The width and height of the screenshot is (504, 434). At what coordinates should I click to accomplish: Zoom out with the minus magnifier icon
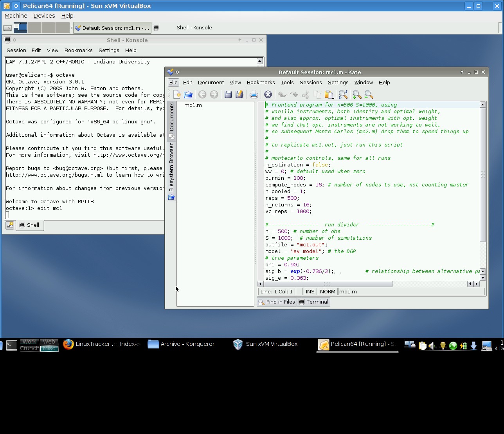point(369,94)
